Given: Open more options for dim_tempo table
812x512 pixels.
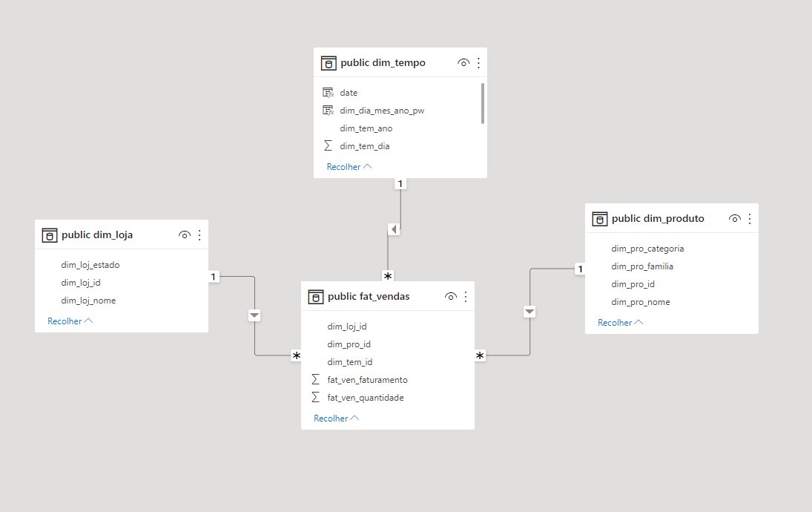Looking at the screenshot, I should click(478, 63).
